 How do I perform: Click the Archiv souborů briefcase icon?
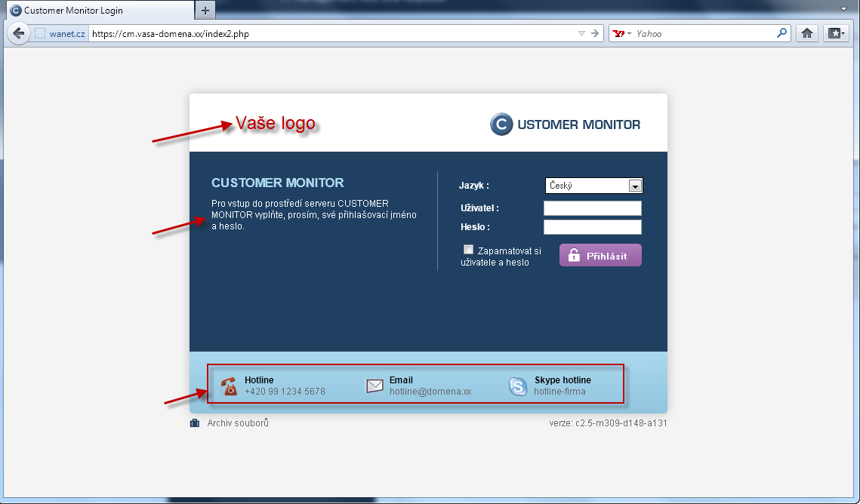(195, 423)
